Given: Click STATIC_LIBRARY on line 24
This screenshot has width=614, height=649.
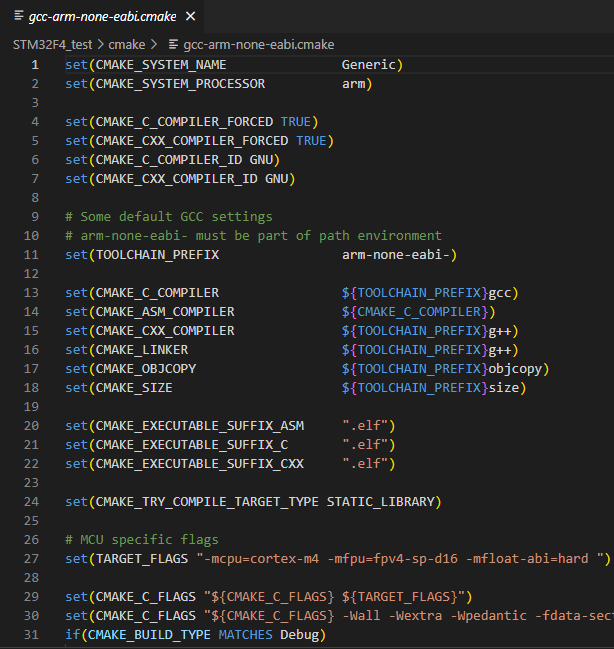Looking at the screenshot, I should 380,502.
